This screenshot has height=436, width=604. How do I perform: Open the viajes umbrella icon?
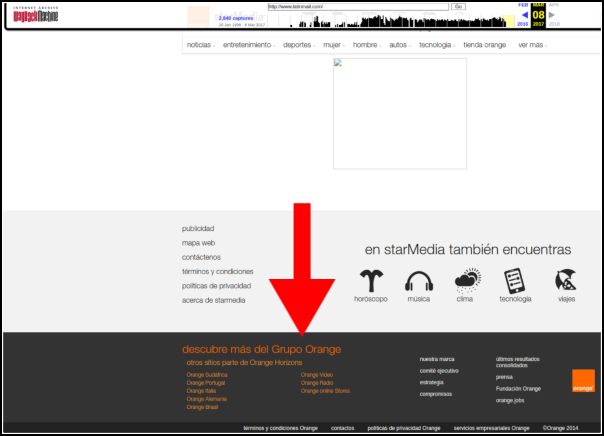point(565,280)
